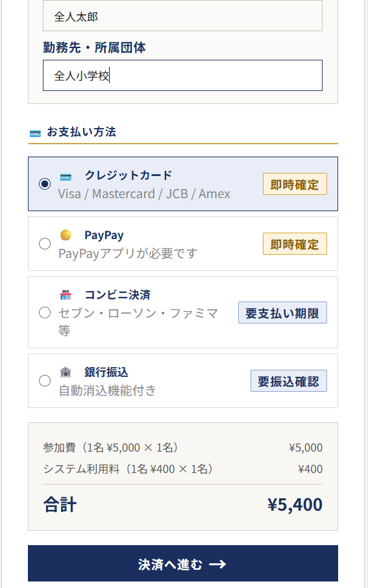Choose the 銀行振込 radio option
Screen dimensions: 368x588
(45, 381)
